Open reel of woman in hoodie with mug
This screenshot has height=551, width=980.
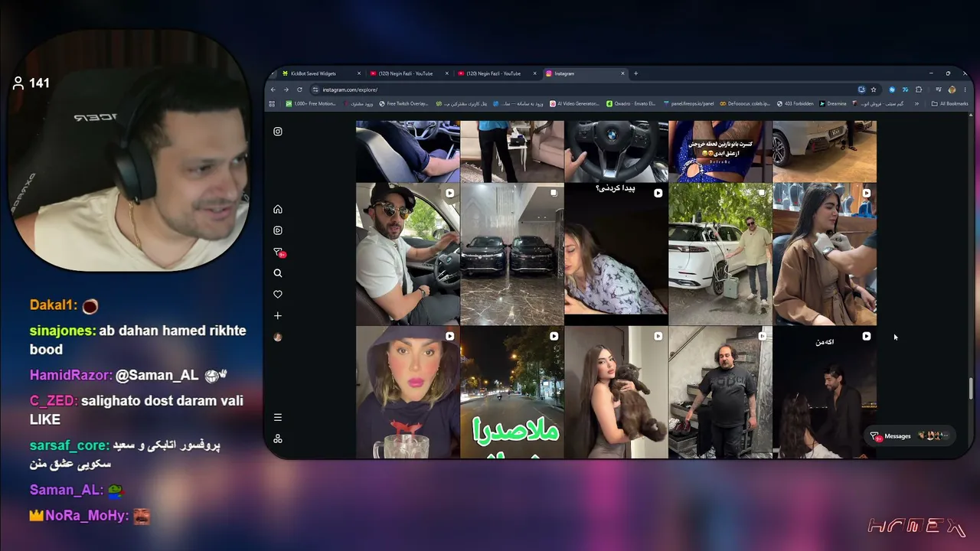407,393
